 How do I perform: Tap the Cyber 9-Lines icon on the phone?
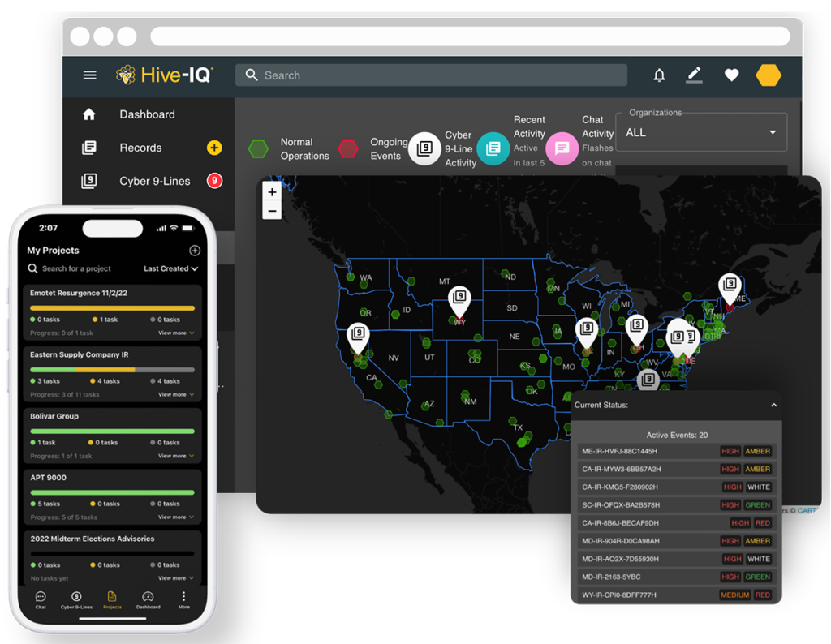pyautogui.click(x=76, y=599)
